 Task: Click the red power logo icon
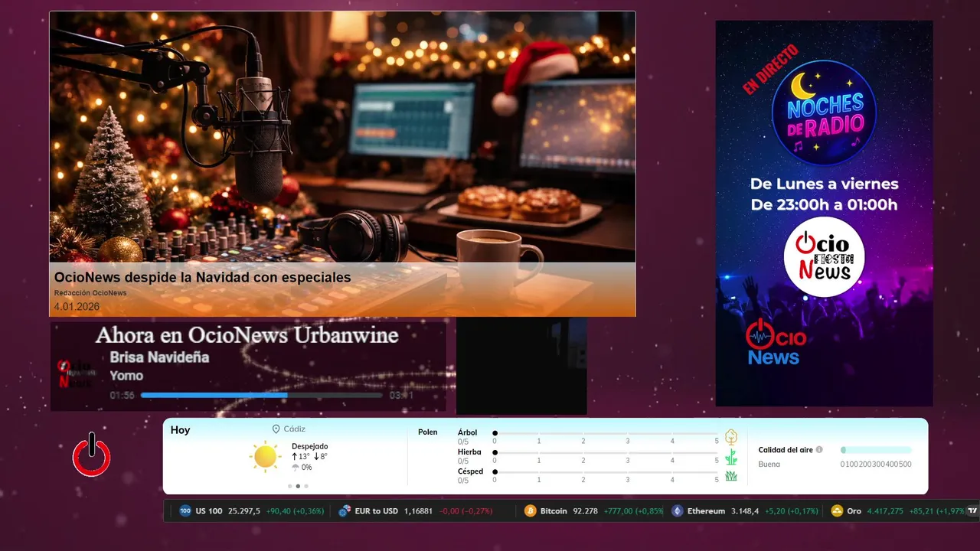pyautogui.click(x=92, y=455)
